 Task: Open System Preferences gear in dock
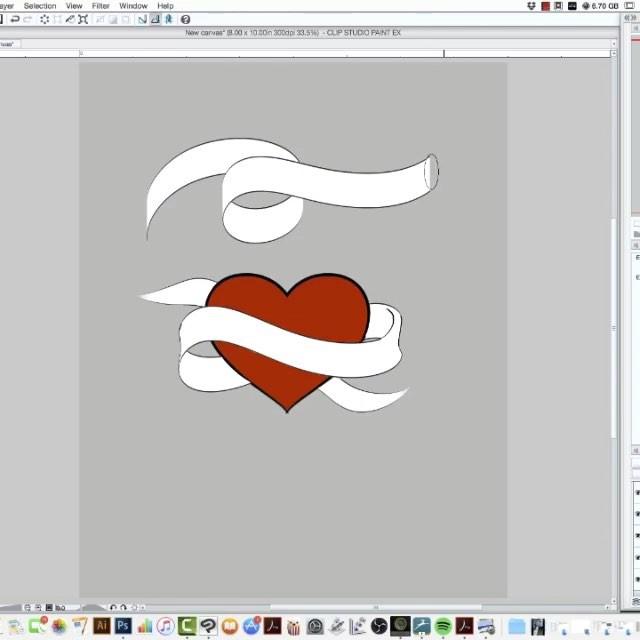[315, 626]
